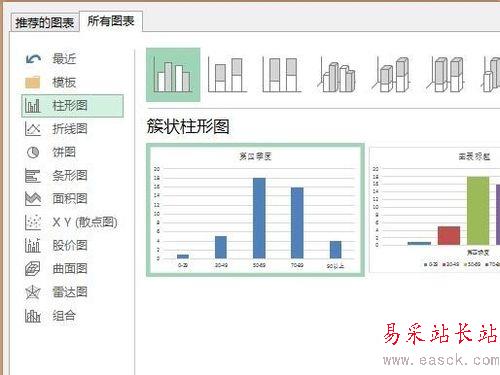
Task: Click the recent undo-arrow icon
Action: click(33, 59)
